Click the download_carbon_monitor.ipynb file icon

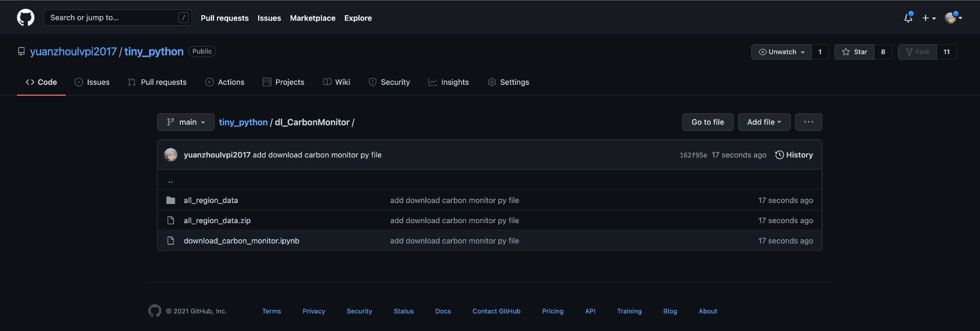tap(171, 241)
